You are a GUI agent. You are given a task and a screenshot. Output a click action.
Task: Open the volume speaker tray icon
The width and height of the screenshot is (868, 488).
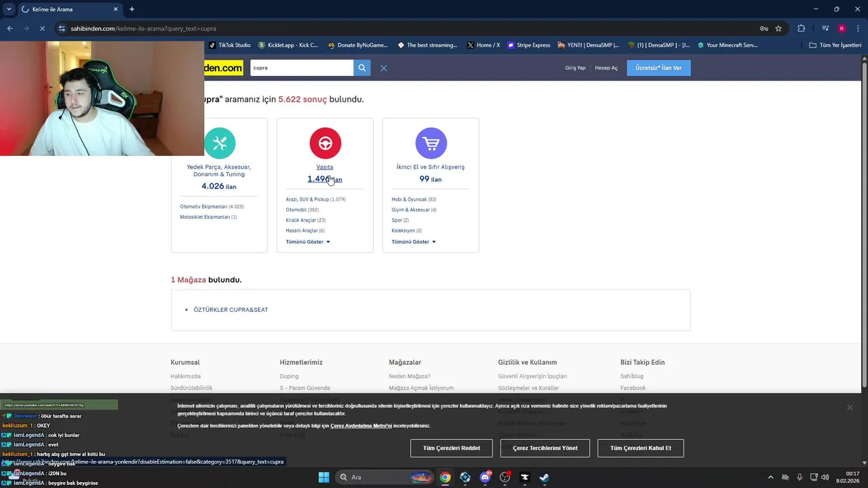point(825,477)
